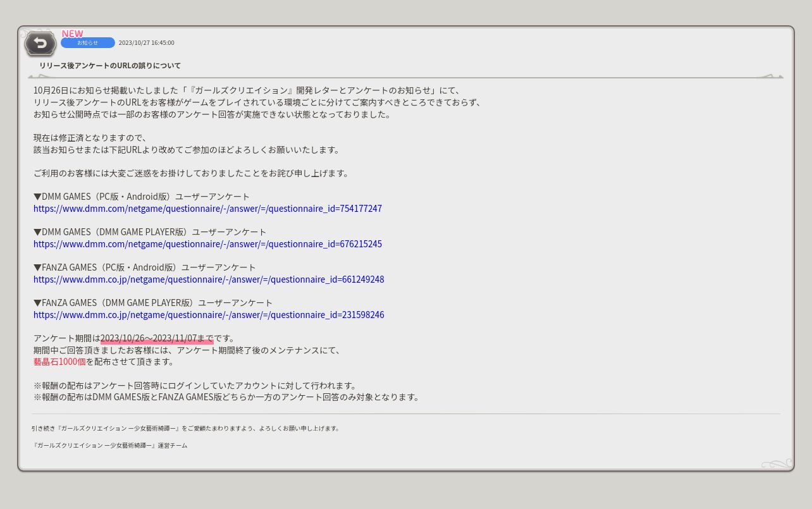Viewport: 812px width, 509px height.
Task: Click the note about ログインしていたアカウント
Action: 196,386
